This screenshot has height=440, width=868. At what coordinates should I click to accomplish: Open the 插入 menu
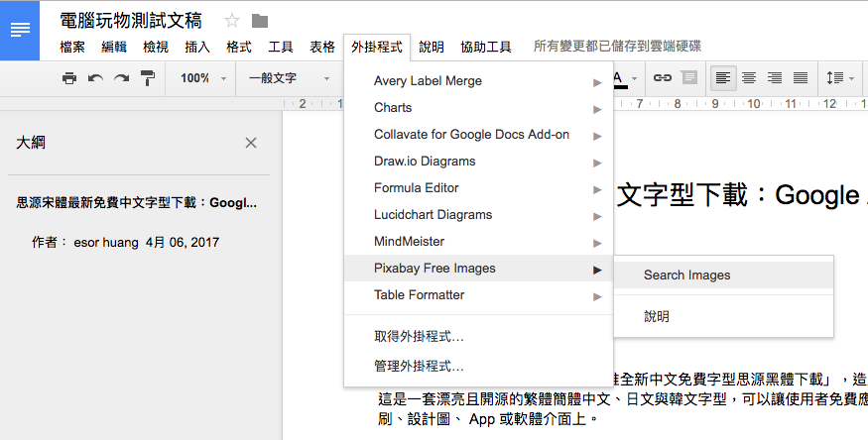[x=197, y=47]
